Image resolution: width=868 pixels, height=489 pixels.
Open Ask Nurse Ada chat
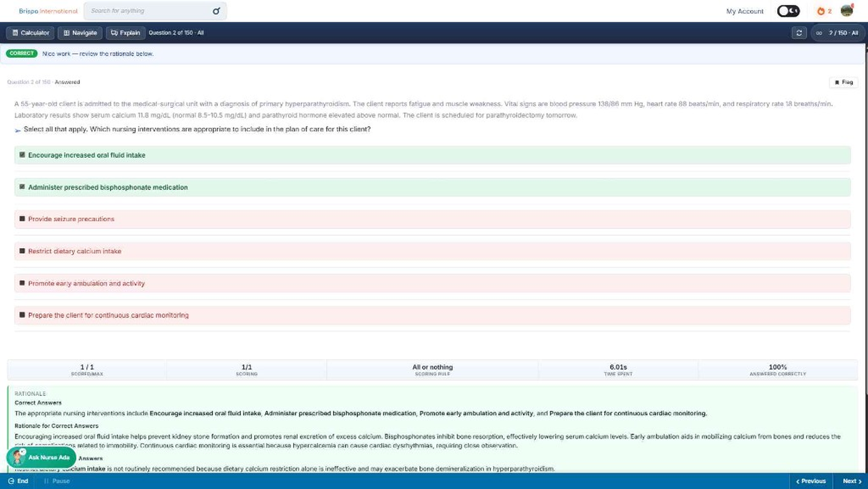[41, 457]
